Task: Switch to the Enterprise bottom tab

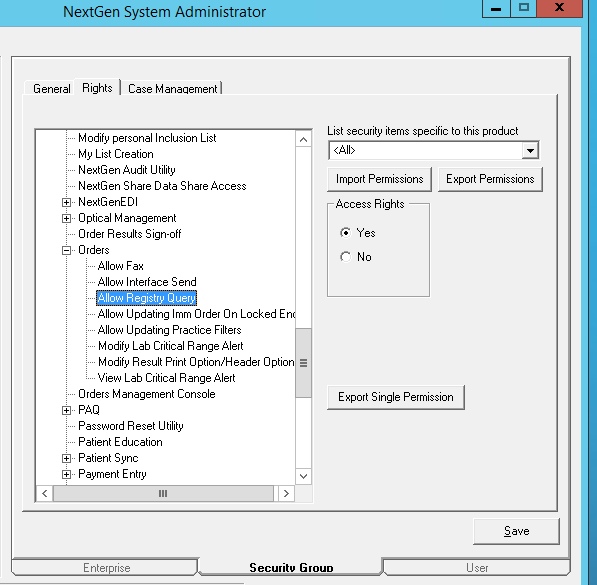Action: coord(107,567)
